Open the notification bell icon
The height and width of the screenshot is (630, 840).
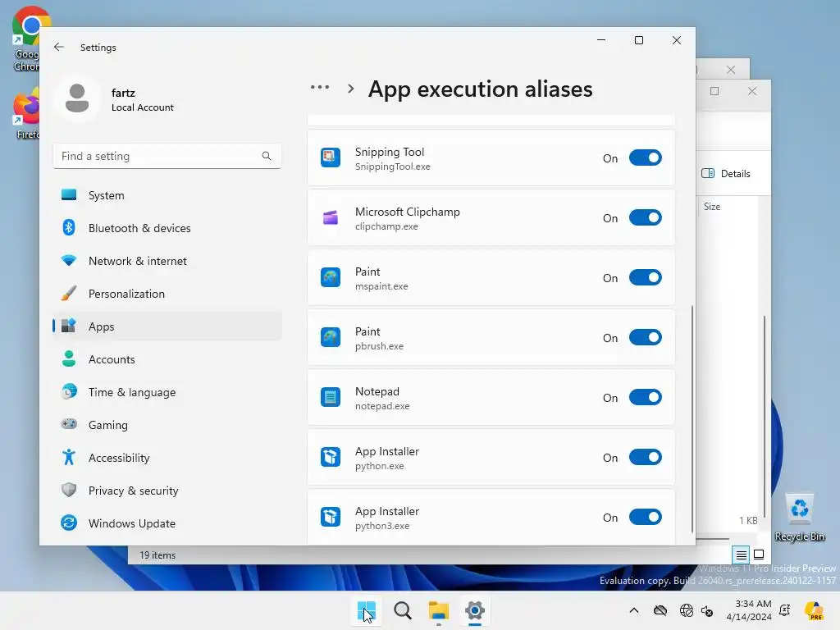pyautogui.click(x=785, y=610)
